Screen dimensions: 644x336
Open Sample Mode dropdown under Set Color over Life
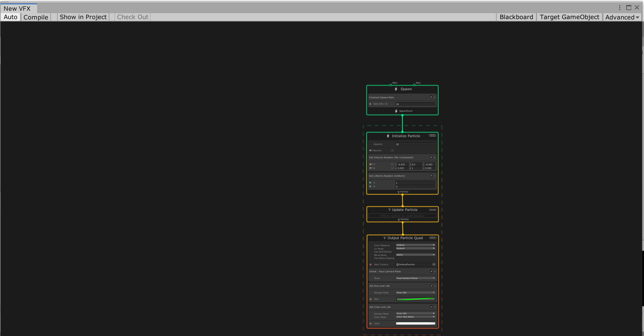point(415,314)
